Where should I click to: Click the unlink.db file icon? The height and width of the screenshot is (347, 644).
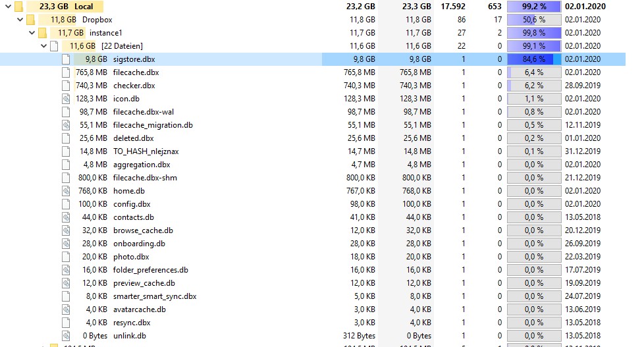tap(66, 336)
